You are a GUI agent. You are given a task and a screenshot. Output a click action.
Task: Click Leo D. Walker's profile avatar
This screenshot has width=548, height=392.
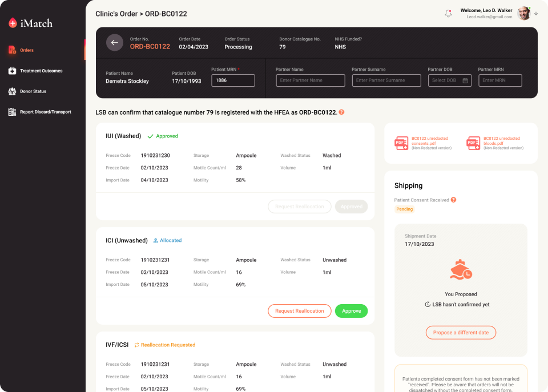(524, 13)
